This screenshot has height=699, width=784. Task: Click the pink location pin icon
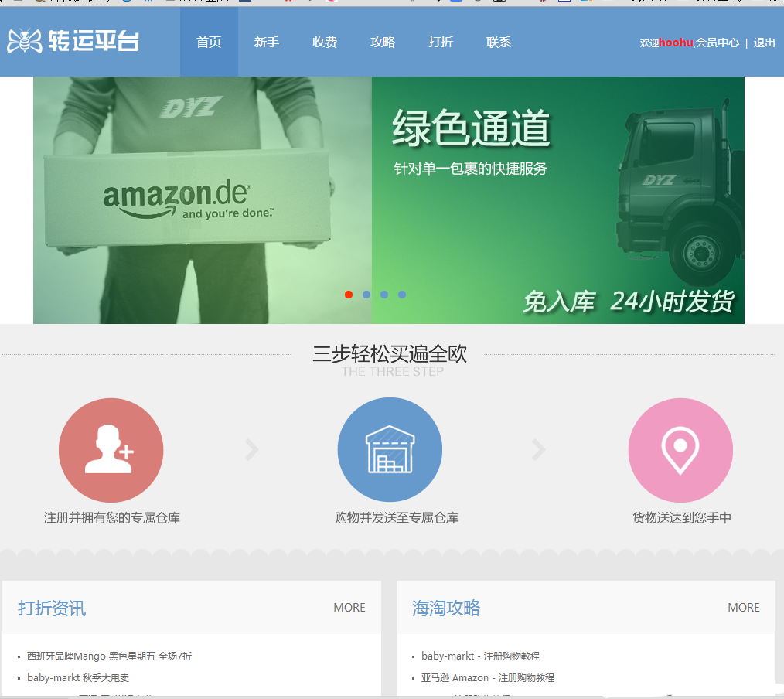click(x=680, y=450)
